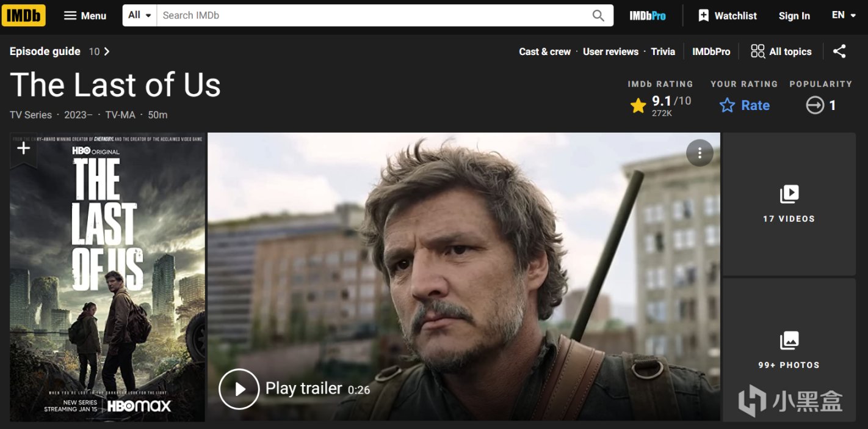The height and width of the screenshot is (429, 868).
Task: Click The Last of Us title heading
Action: click(x=115, y=84)
